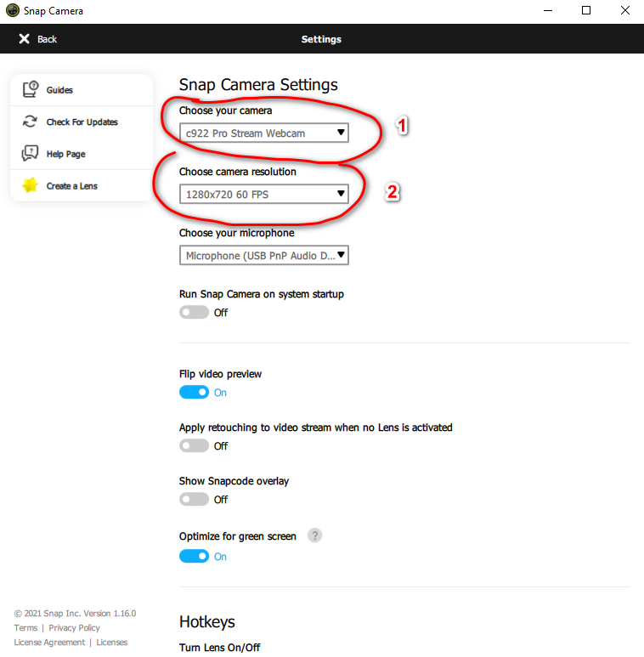Viewport: 644px width, 657px height.
Task: Minimize the Snap Camera window
Action: (548, 10)
